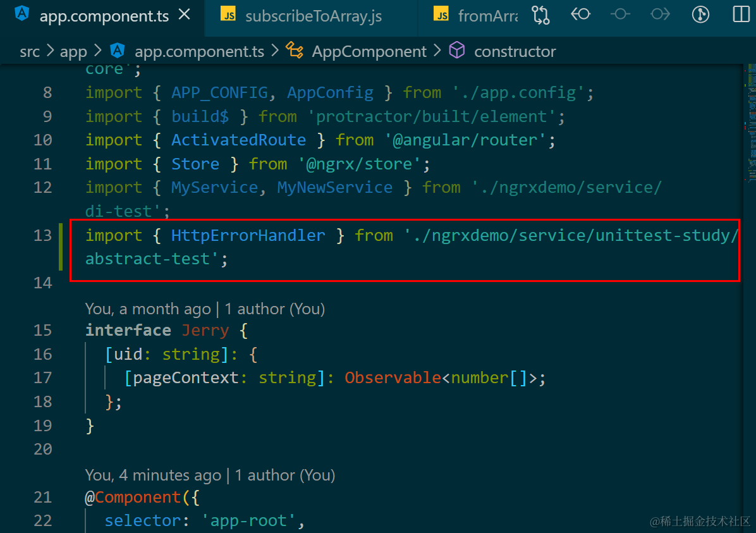Open the AppComponent breadcrumb symbol
The image size is (756, 533).
tap(369, 52)
